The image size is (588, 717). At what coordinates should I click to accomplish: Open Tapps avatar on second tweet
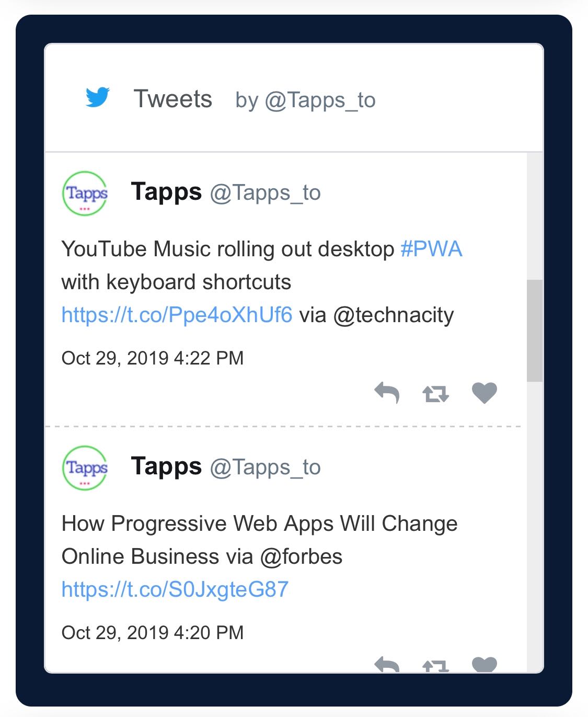(85, 468)
